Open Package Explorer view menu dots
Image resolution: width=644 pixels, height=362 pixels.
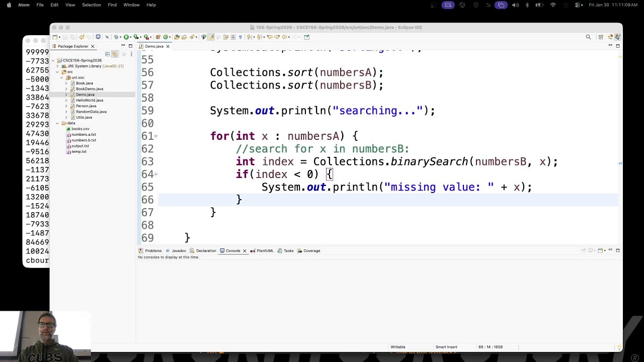point(130,54)
